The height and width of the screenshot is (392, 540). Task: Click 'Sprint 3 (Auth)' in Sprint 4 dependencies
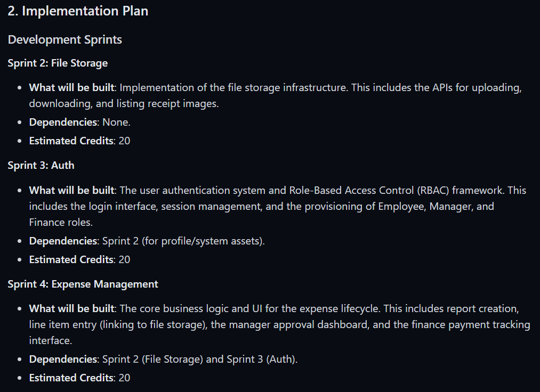point(261,360)
